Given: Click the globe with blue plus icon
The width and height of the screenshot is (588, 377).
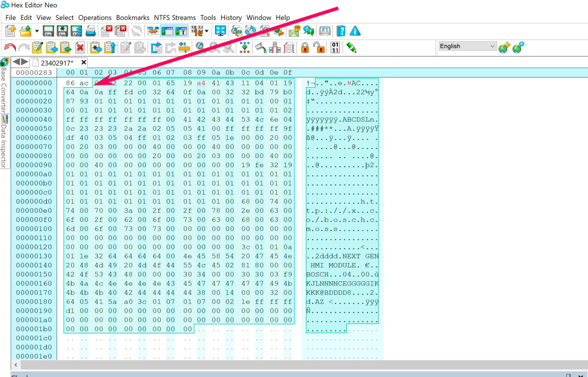Looking at the screenshot, I should [518, 47].
